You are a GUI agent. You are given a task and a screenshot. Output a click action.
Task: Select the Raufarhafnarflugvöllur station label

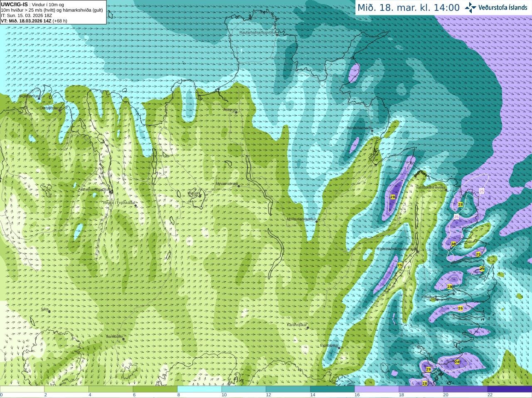click(258, 32)
